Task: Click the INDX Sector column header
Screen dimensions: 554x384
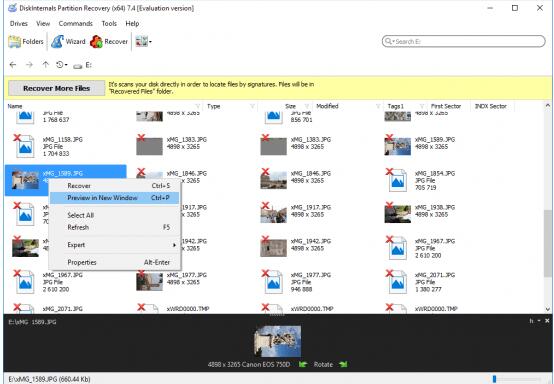Action: 490,106
